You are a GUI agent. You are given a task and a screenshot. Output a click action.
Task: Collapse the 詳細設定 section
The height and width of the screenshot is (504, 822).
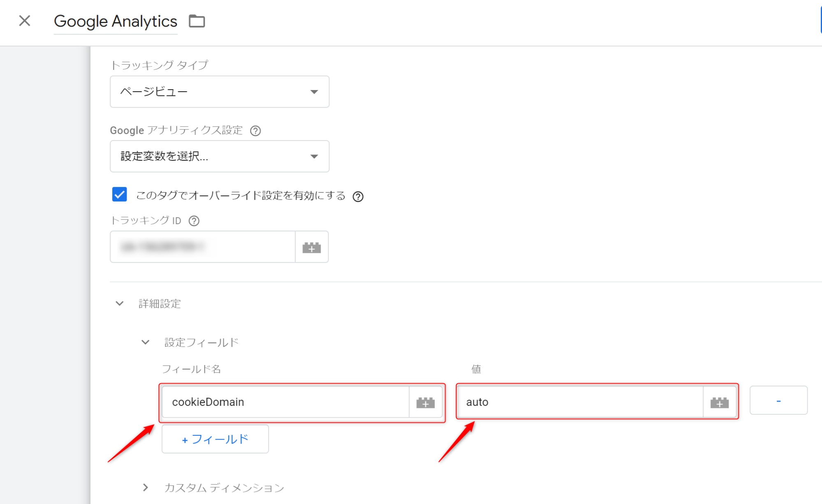[x=120, y=303]
